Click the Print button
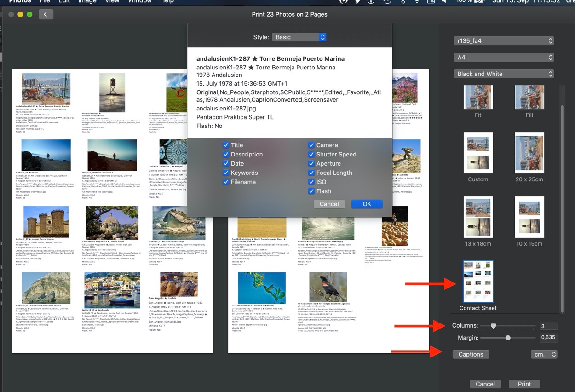Screen dimensions: 575x392 (x=524, y=384)
